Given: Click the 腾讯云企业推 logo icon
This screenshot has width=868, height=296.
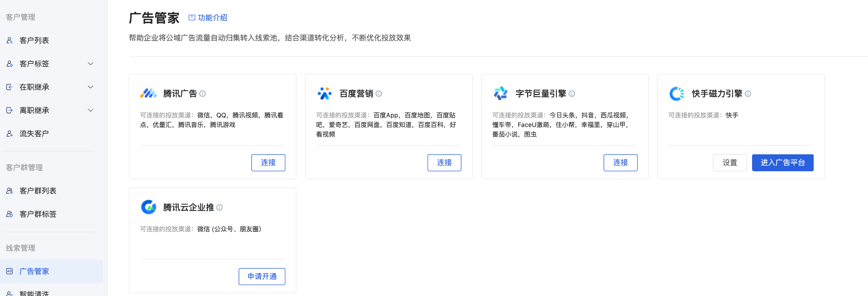Looking at the screenshot, I should pos(149,207).
